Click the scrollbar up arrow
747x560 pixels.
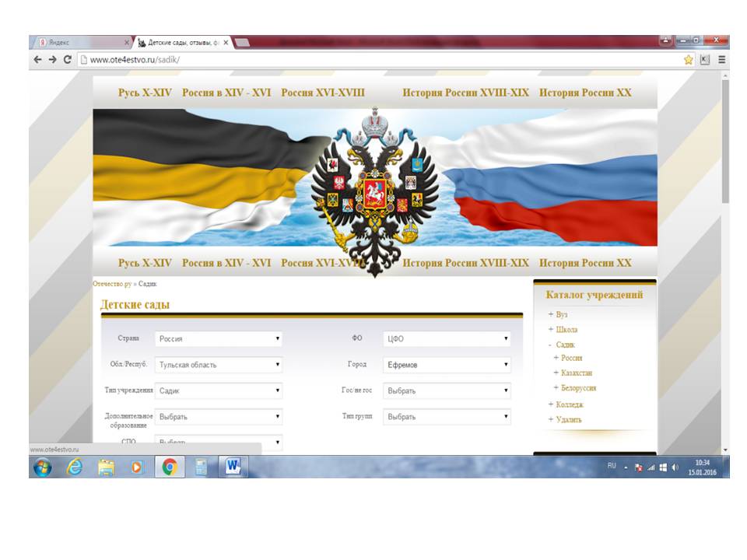[725, 75]
